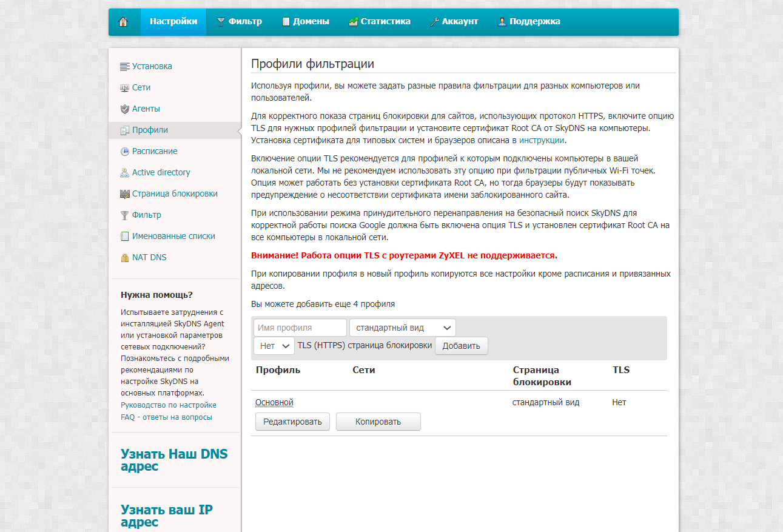Click the red ZyXEL warning text
Screen dimensions: 783x532
pyautogui.click(x=404, y=255)
